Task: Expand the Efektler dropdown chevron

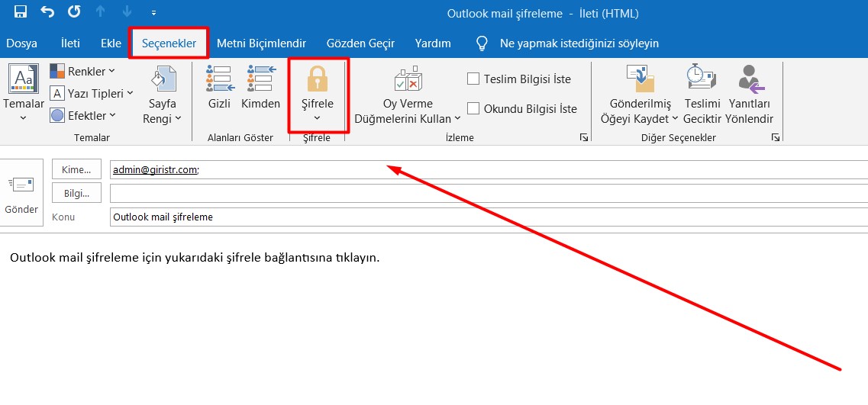Action: (112, 115)
